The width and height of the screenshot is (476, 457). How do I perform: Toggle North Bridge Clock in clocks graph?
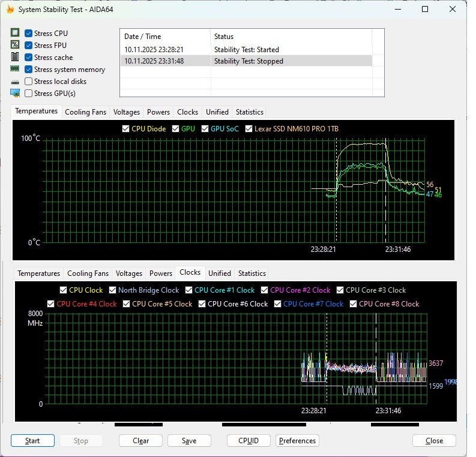pos(112,290)
